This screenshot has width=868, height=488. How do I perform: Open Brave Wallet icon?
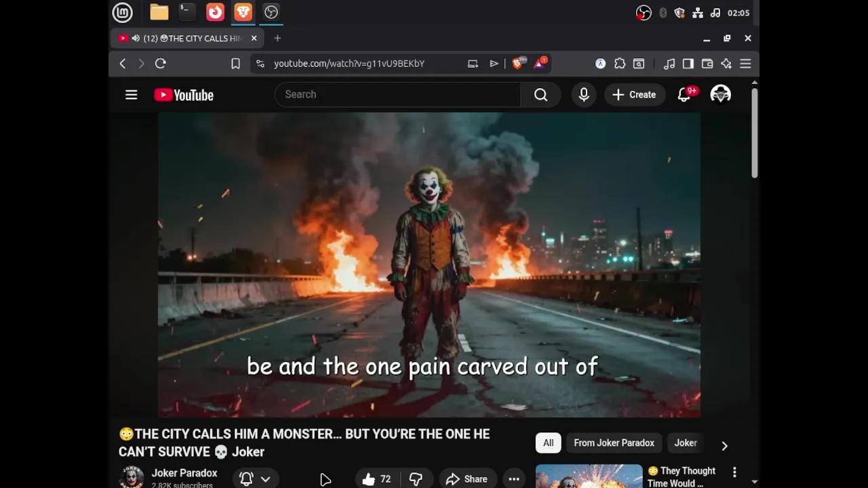point(707,64)
